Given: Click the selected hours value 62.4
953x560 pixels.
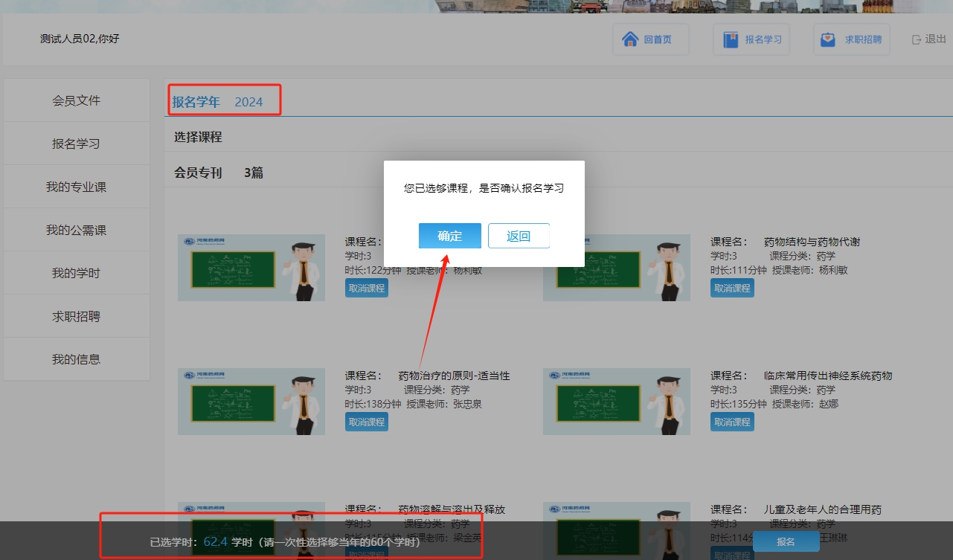Looking at the screenshot, I should (215, 541).
